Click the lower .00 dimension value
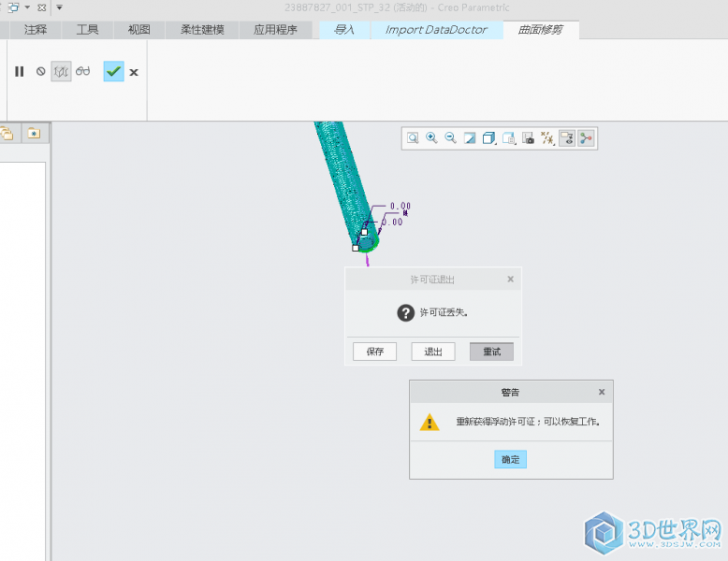 393,222
